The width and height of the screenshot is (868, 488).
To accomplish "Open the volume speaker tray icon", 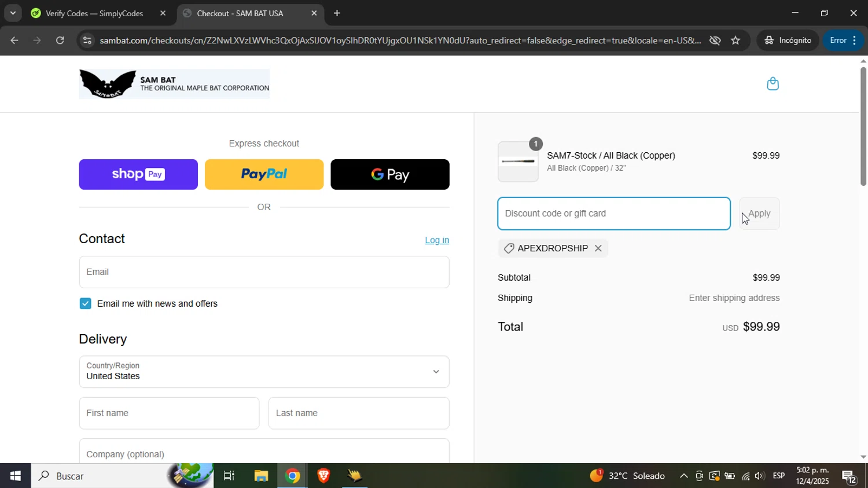I will pyautogui.click(x=760, y=476).
